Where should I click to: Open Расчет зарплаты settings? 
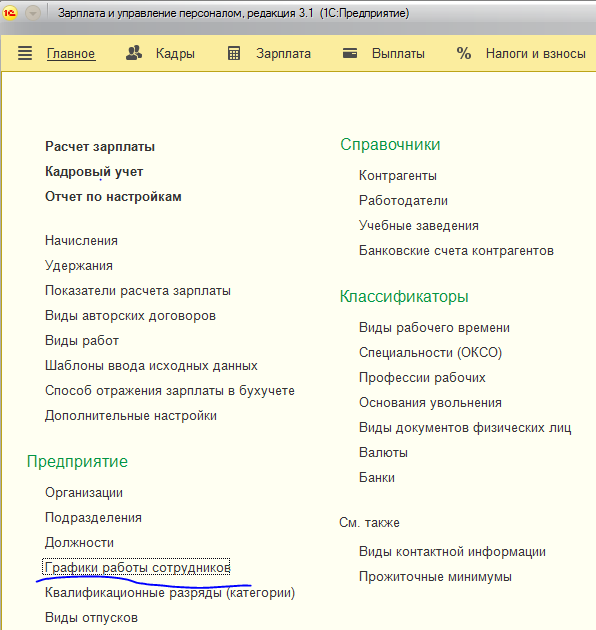(x=100, y=147)
